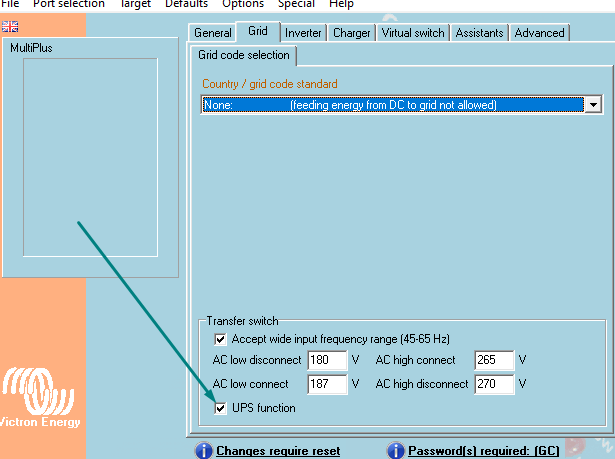615x459 pixels.
Task: Select the None grid code entry
Action: click(393, 105)
